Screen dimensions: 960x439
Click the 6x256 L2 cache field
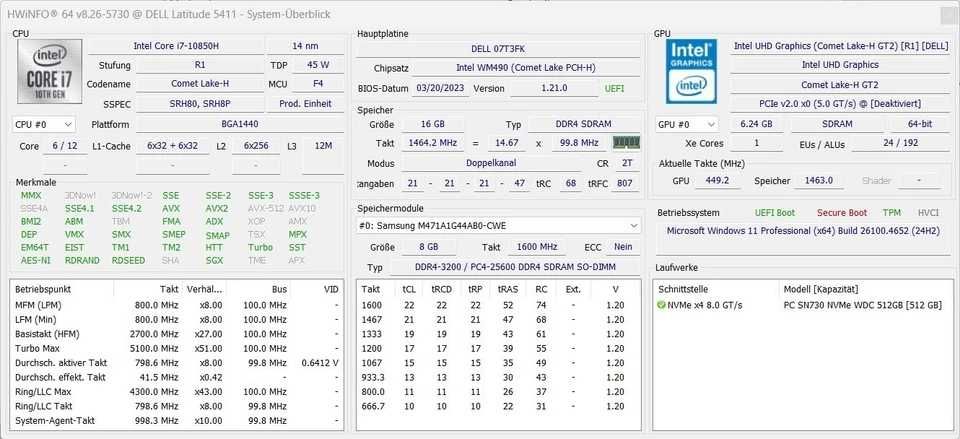(256, 146)
